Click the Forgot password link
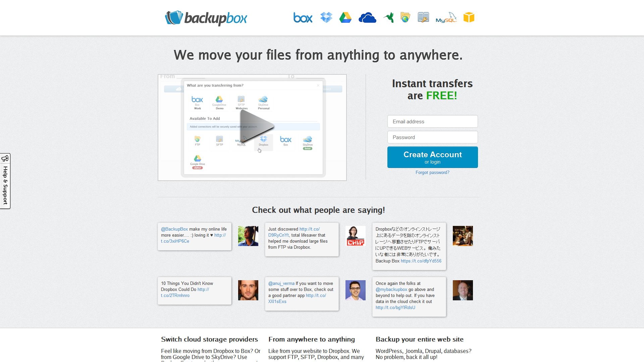 pos(432,172)
